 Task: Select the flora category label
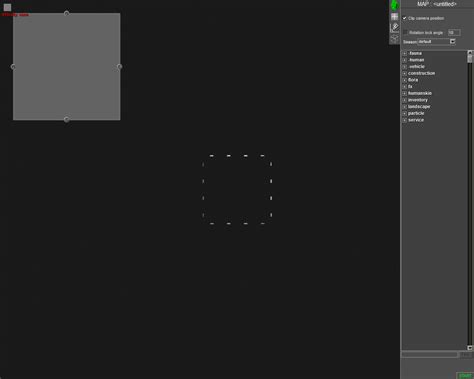pos(413,80)
